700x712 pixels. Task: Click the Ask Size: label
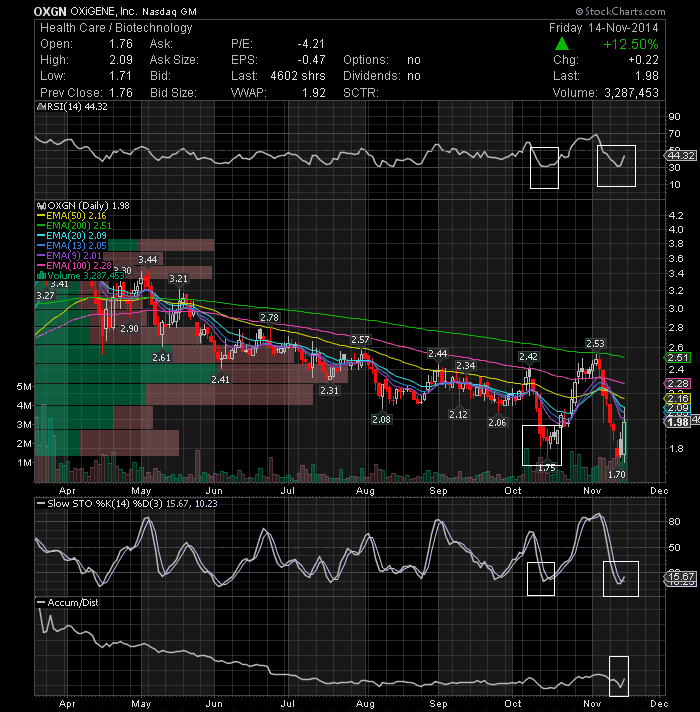[174, 60]
